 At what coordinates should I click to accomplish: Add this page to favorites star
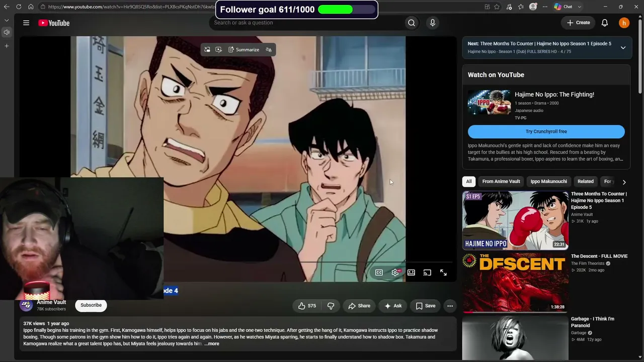[497, 7]
